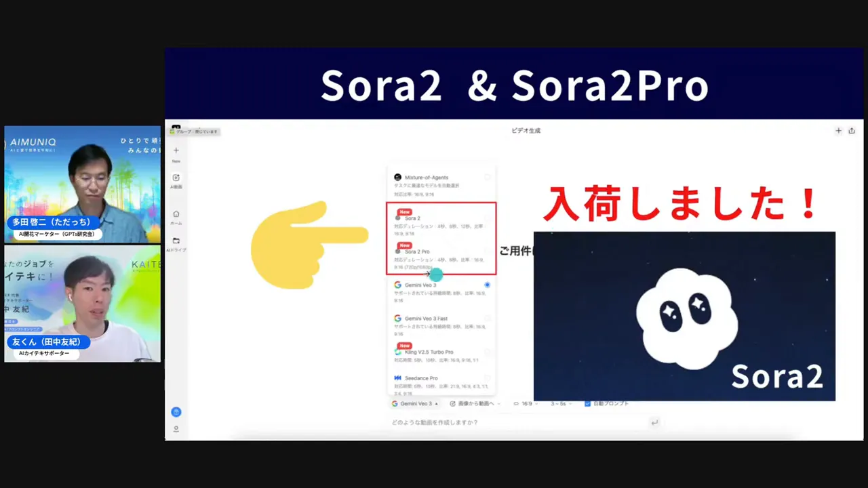Viewport: 868px width, 488px height.
Task: Click the ビデオ生成 page title
Action: 526,131
